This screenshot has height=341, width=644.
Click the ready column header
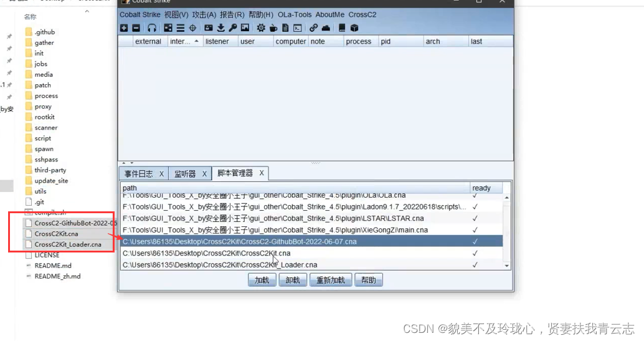pos(486,188)
